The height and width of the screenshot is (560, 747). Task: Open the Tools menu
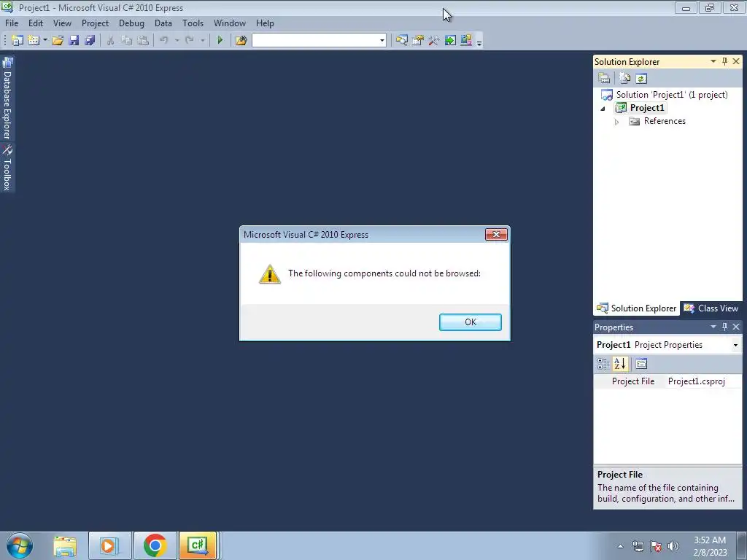[x=193, y=23]
